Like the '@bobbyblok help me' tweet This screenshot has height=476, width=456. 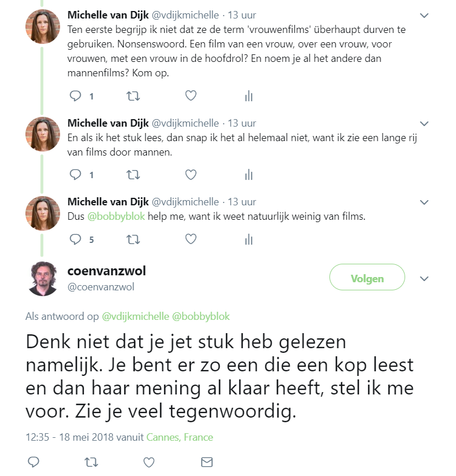[x=191, y=239]
